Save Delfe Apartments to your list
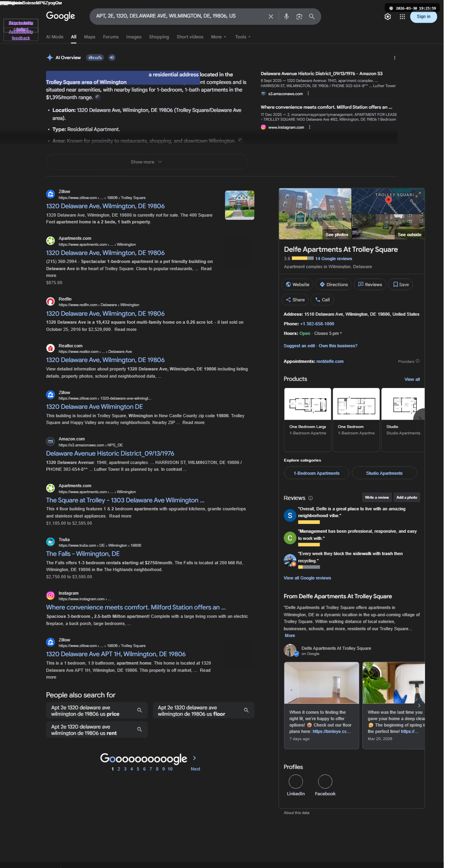This screenshot has width=449, height=868. [401, 285]
